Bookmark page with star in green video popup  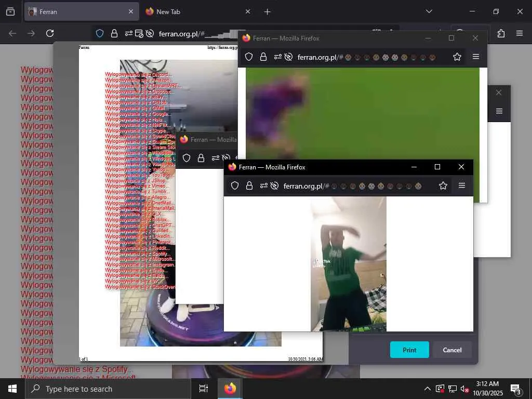click(x=457, y=57)
